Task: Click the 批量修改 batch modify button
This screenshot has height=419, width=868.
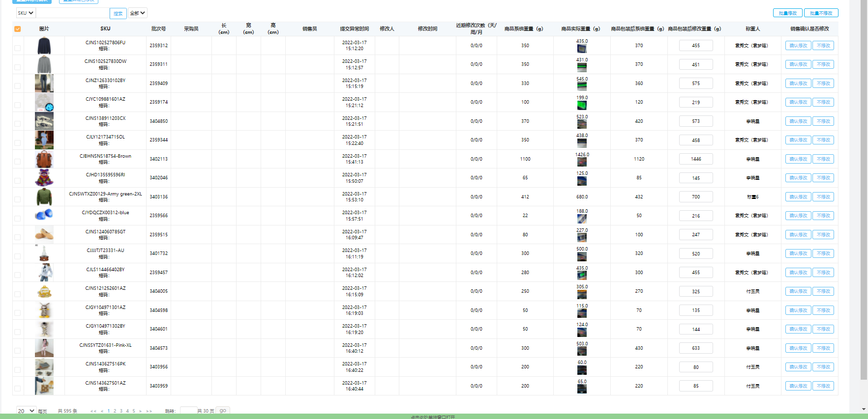Action: [787, 13]
